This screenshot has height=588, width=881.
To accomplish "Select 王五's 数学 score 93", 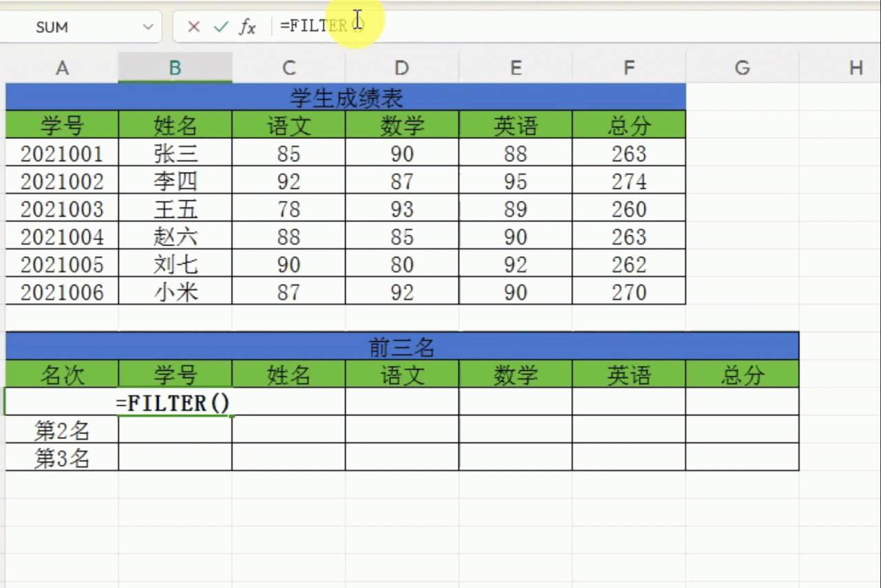I will 402,208.
